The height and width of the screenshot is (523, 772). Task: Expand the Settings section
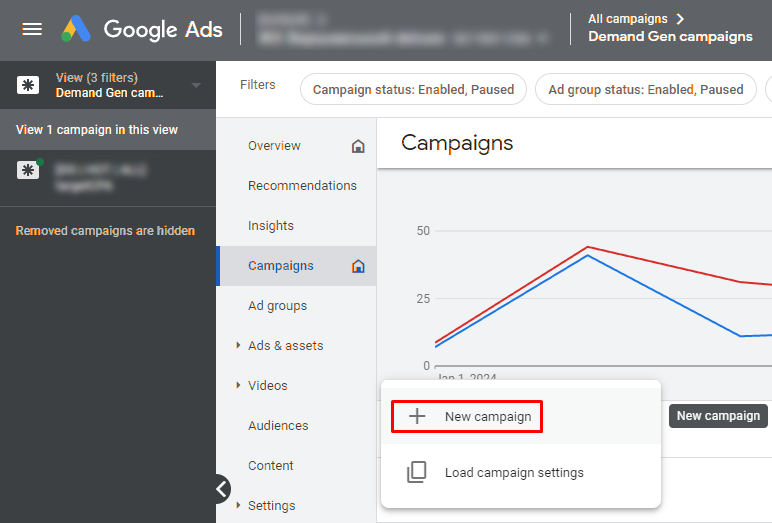238,505
